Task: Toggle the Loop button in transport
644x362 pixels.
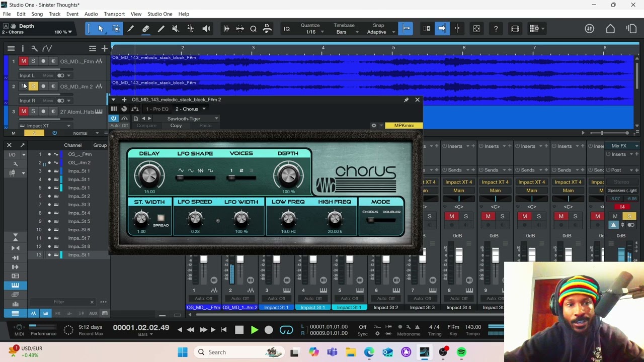Action: 286,330
